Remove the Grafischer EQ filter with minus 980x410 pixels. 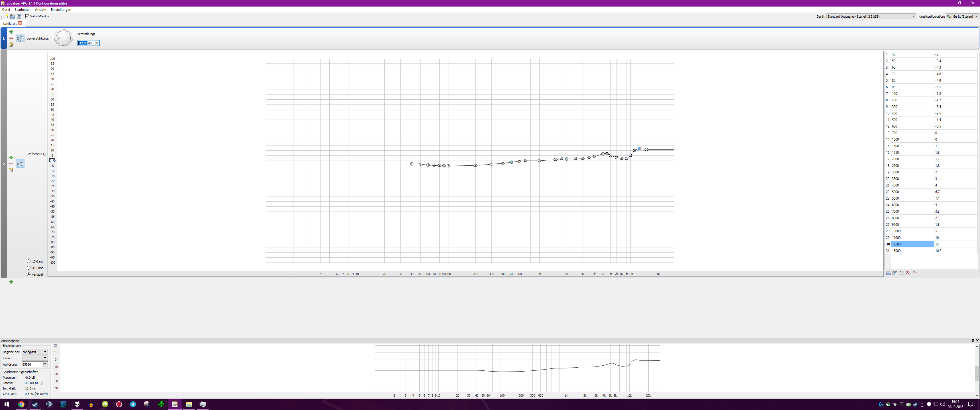(11, 164)
